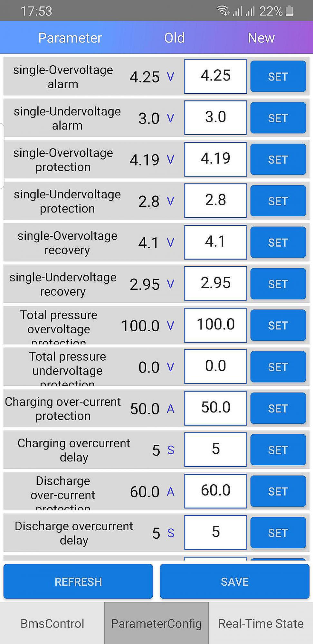Focus the single-Undervoltage alarm input field
Viewport: 313px width, 644px height.
coord(215,118)
